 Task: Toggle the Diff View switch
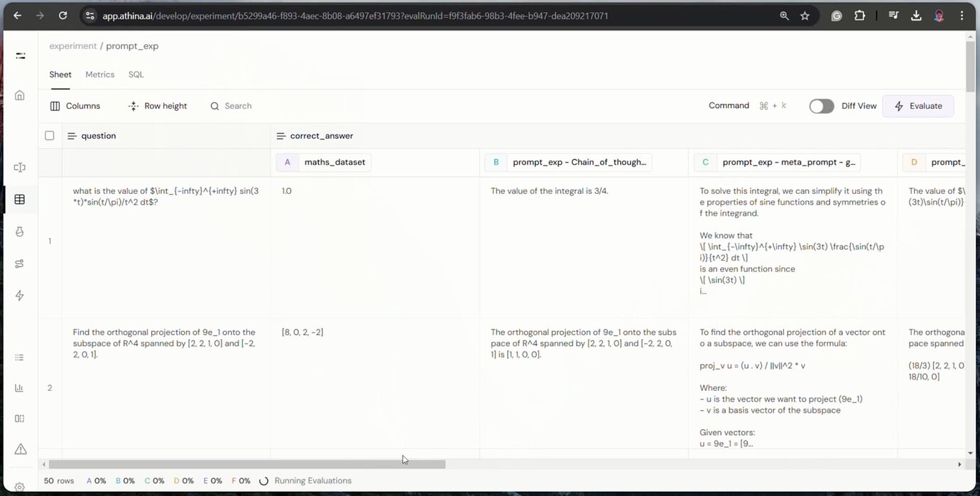click(x=822, y=106)
